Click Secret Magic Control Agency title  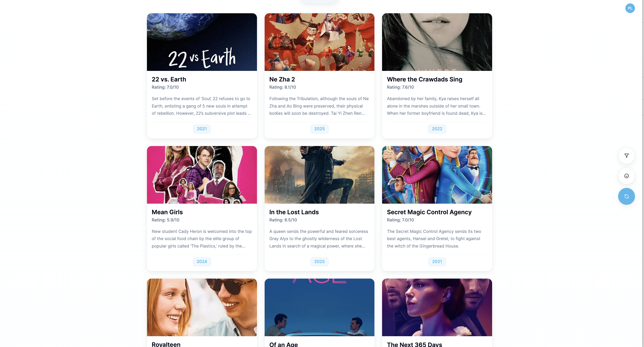point(429,212)
